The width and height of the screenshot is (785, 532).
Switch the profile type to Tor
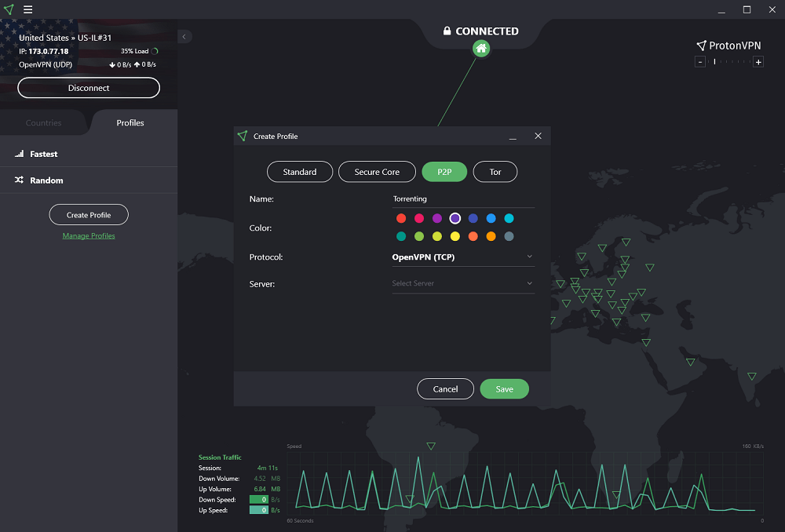(x=495, y=172)
